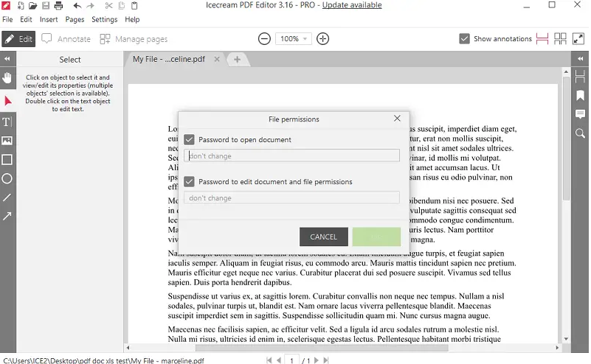The width and height of the screenshot is (591, 364).
Task: Switch to My File - ...celine.pdf tab
Action: click(x=169, y=59)
